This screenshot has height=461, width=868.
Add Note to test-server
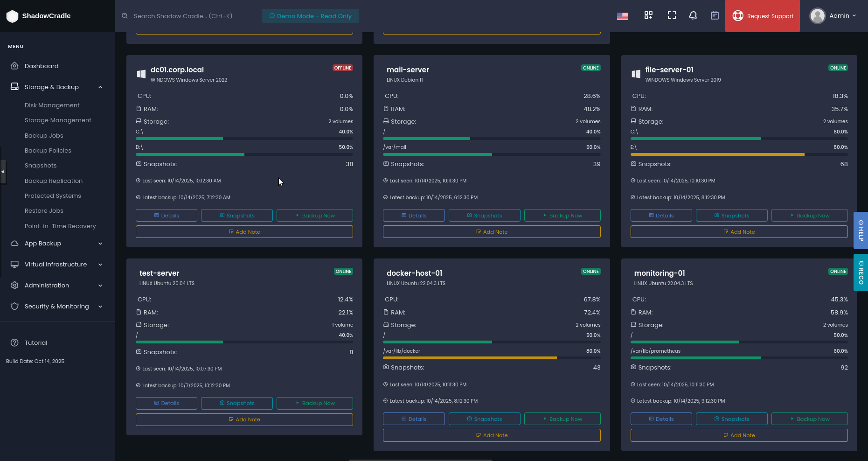coord(244,419)
